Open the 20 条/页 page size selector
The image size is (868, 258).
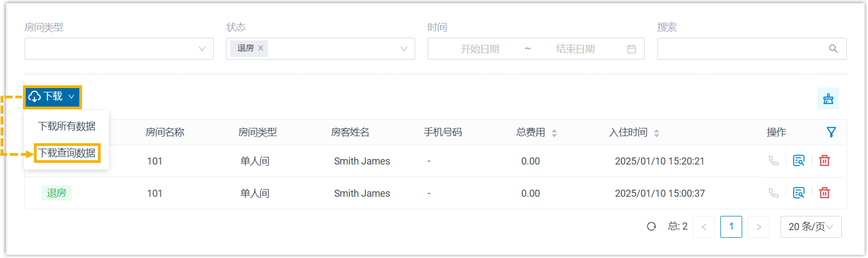[x=811, y=227]
